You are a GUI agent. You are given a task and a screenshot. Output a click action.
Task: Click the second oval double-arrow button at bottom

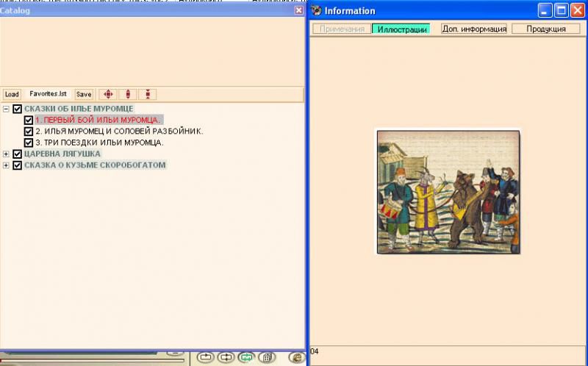pos(226,358)
